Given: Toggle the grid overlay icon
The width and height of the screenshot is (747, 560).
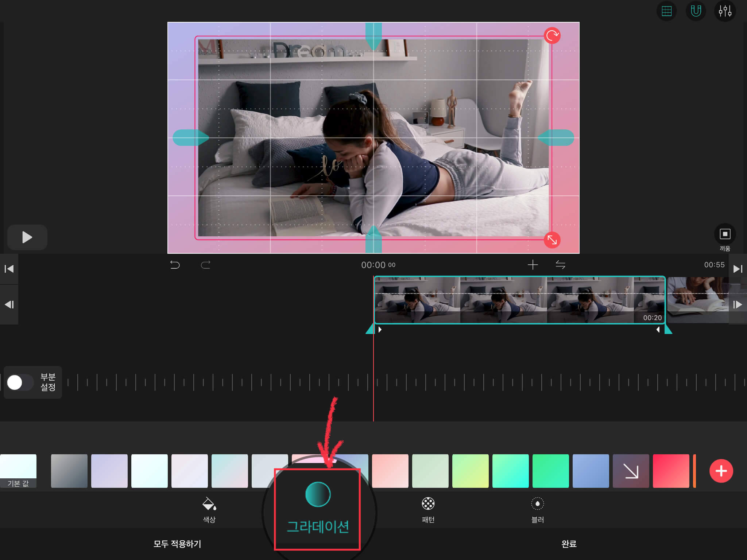Looking at the screenshot, I should pos(666,11).
